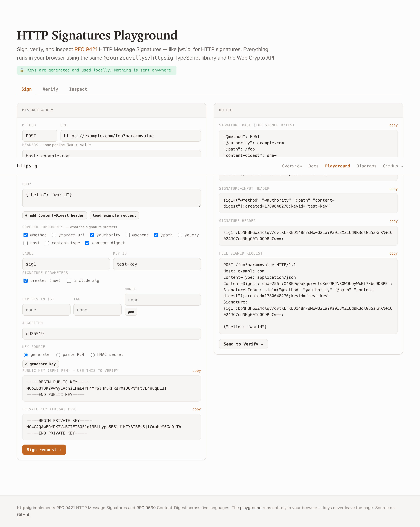The height and width of the screenshot is (527, 420).
Task: Choose the HMAC secret radio option
Action: (x=93, y=355)
